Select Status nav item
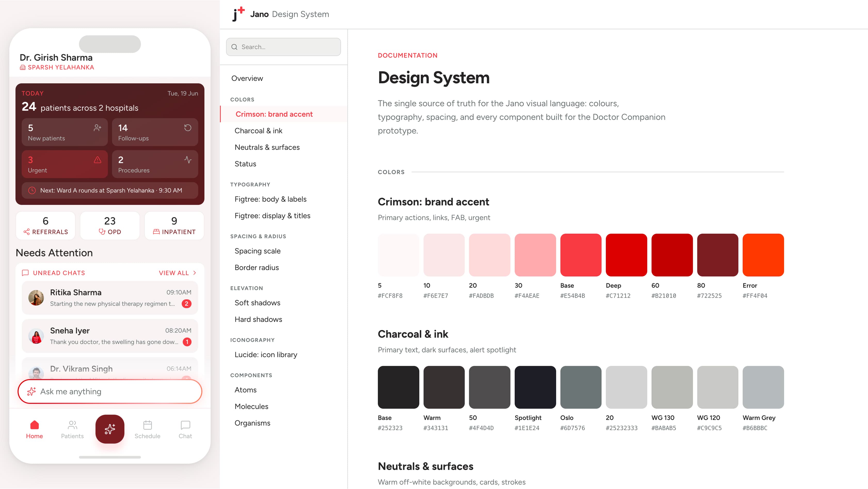Image resolution: width=868 pixels, height=489 pixels. point(245,164)
